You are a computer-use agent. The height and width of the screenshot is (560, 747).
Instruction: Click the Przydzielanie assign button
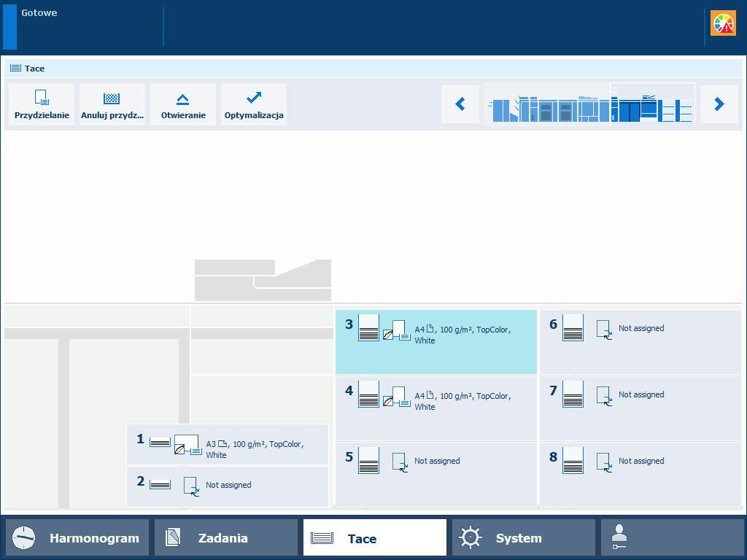point(42,104)
